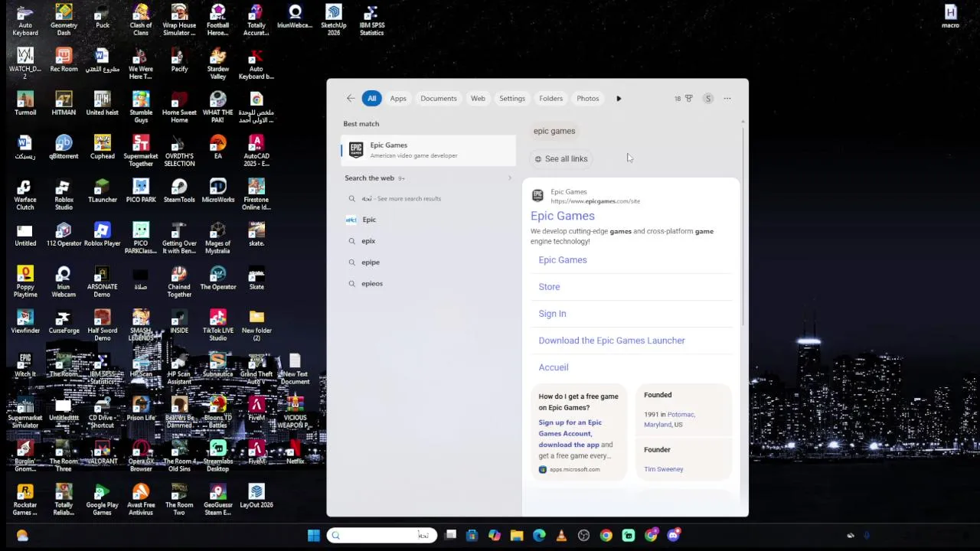Open VLC media player from the taskbar
Screen dimensions: 980x551
click(x=561, y=536)
